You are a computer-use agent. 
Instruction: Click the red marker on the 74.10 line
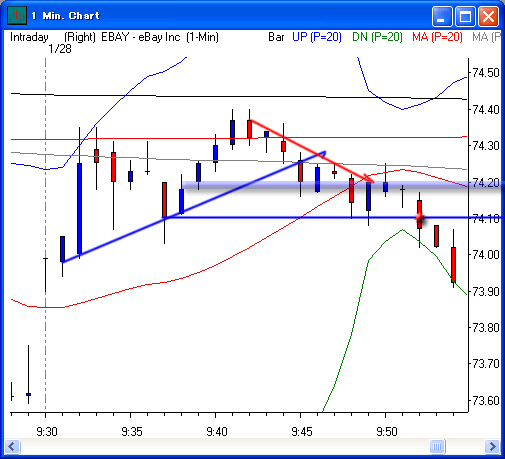point(420,218)
